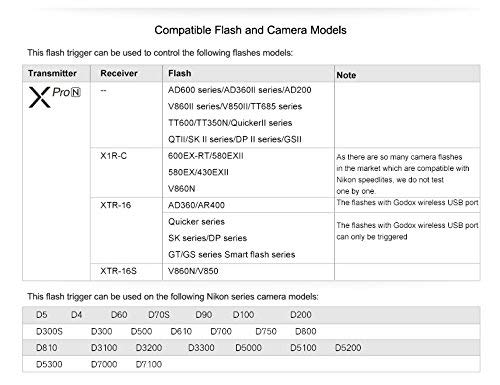Select the Transmitter column header

pyautogui.click(x=52, y=73)
